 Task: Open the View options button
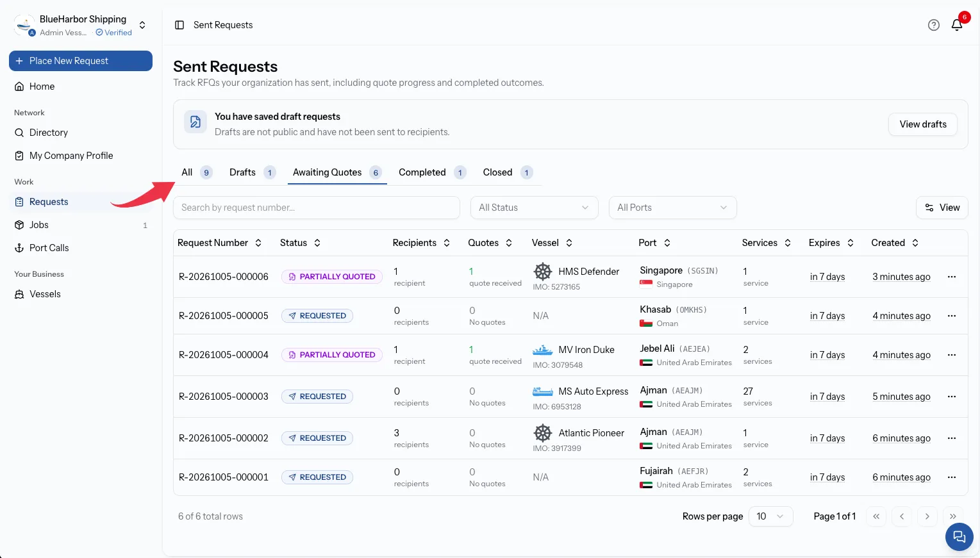942,208
